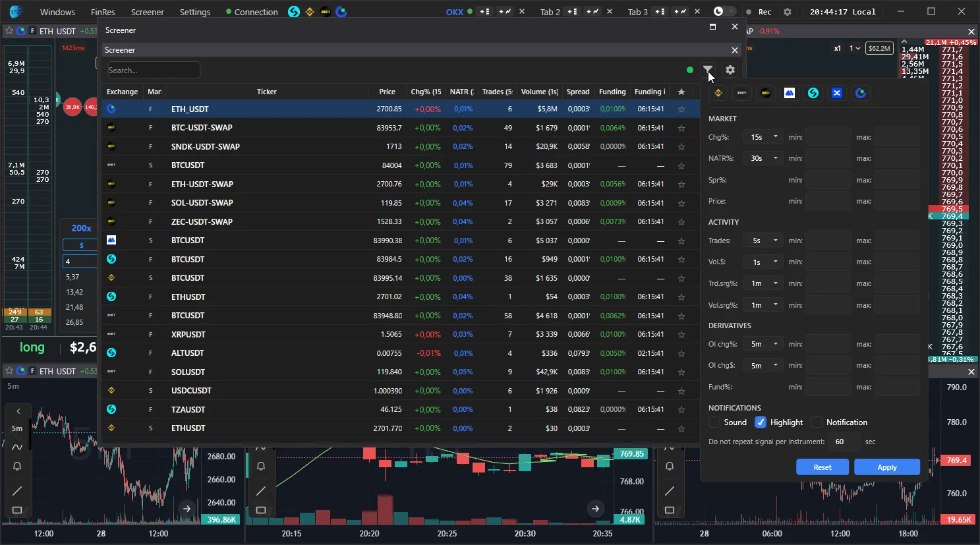Viewport: 980px width, 545px height.
Task: Reset the screener filters
Action: (x=822, y=467)
